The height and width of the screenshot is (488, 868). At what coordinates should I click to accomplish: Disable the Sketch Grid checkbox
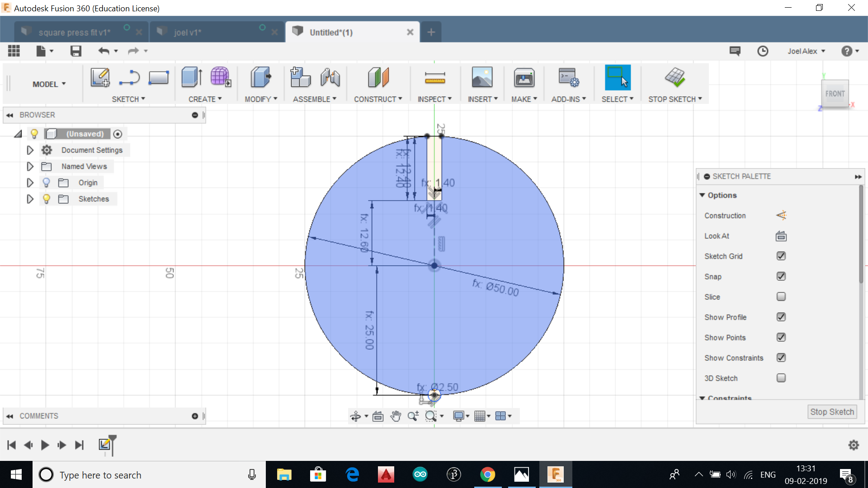click(781, 256)
